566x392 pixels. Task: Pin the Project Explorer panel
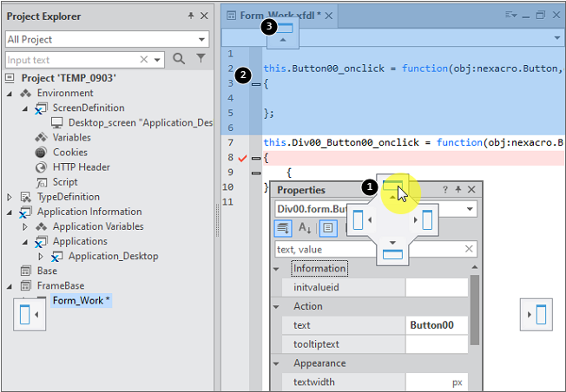click(x=191, y=16)
